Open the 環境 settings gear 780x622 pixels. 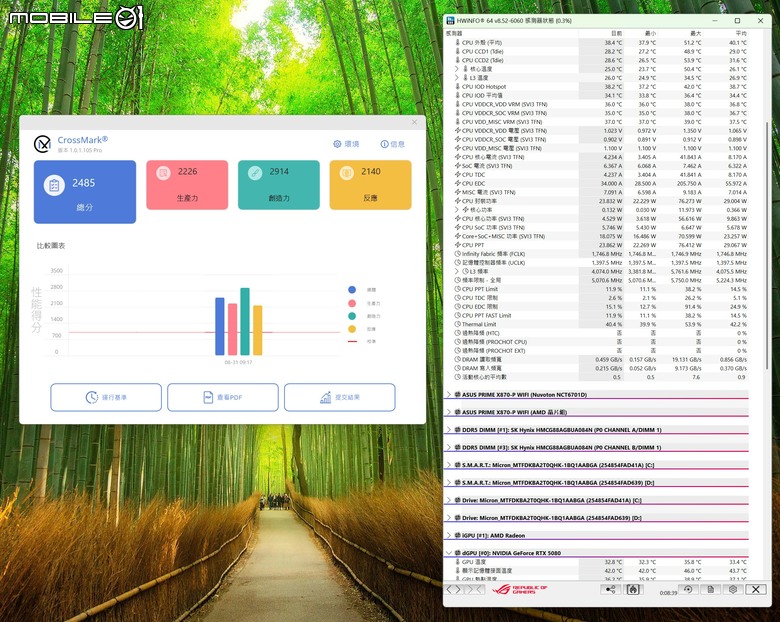point(337,144)
